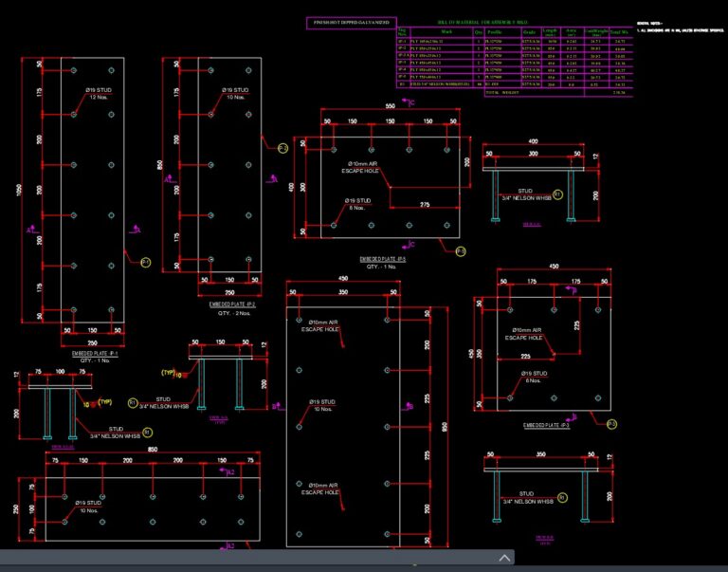Select the Ø19 STUD 6 Nos. callout
728x572 pixels.
534,377
